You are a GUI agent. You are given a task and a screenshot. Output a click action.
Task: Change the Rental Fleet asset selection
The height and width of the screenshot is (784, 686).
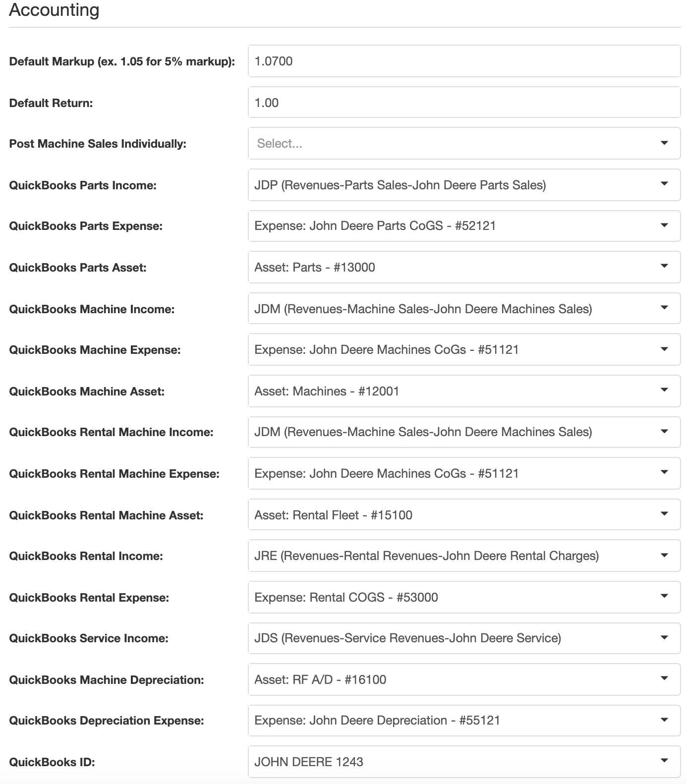click(464, 515)
